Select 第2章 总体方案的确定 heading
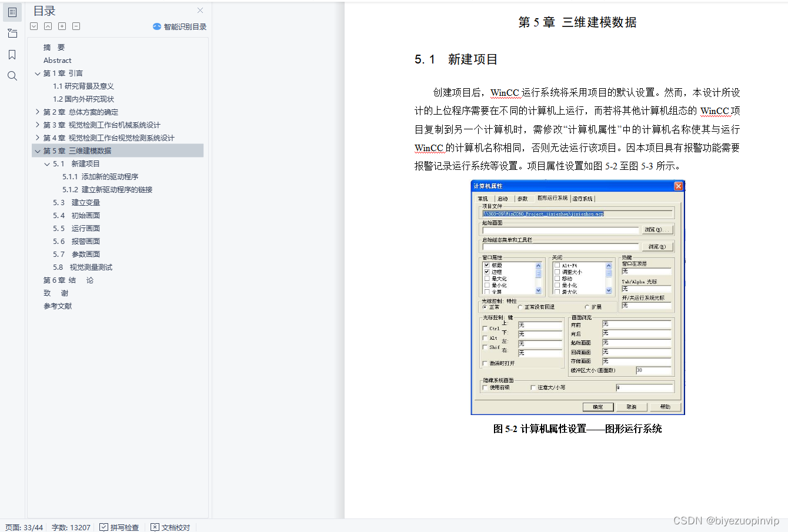 pos(81,112)
